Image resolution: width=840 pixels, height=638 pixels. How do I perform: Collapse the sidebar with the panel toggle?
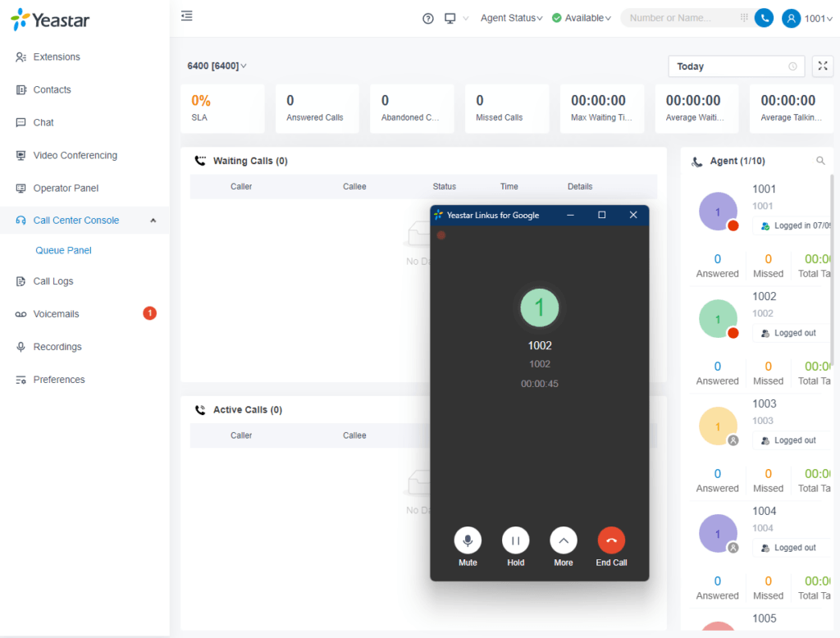[x=186, y=16]
